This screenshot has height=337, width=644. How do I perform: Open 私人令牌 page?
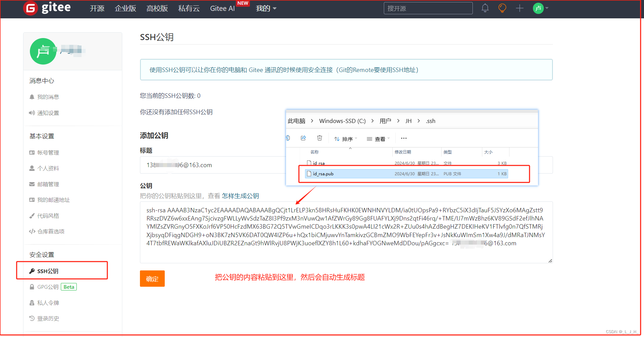[x=48, y=303]
